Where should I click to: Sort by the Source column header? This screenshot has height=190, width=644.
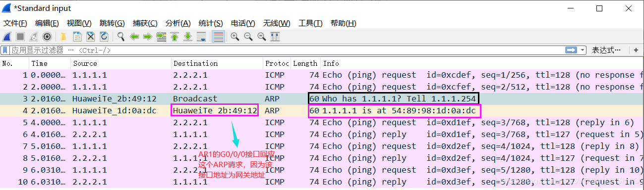click(x=121, y=63)
